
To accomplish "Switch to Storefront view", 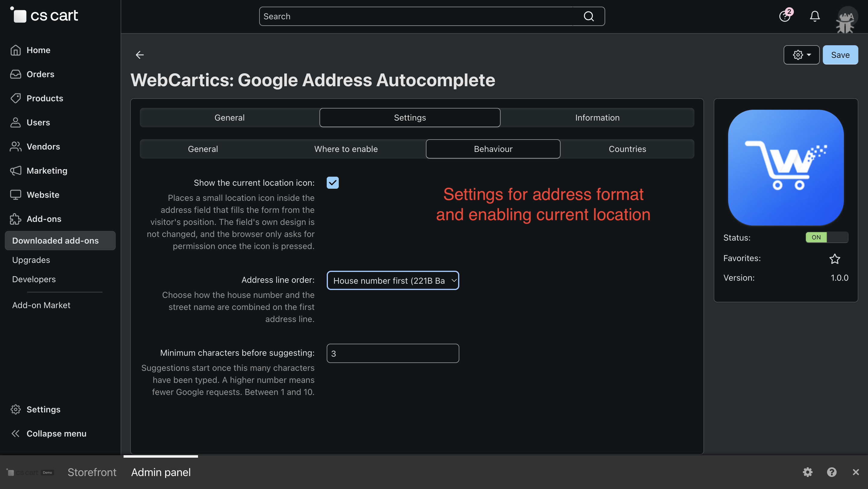I will [92, 472].
